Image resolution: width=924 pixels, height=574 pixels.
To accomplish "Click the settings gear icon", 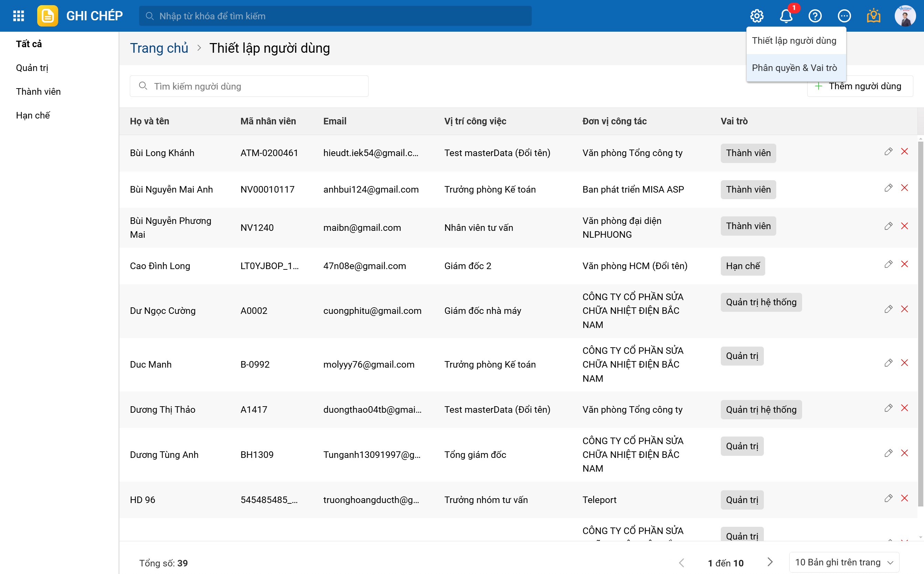I will (x=756, y=16).
